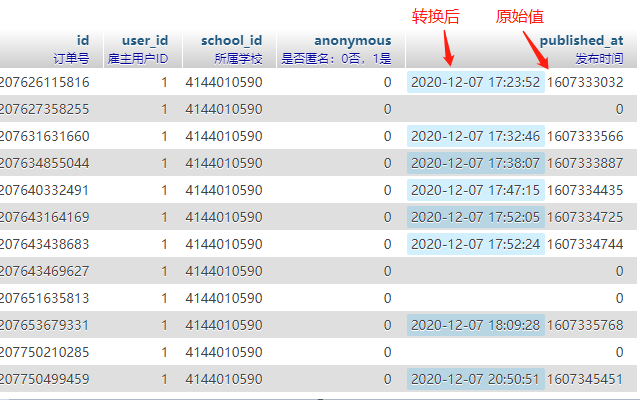
Task: Select raw timestamp 1607334435
Action: click(x=585, y=190)
